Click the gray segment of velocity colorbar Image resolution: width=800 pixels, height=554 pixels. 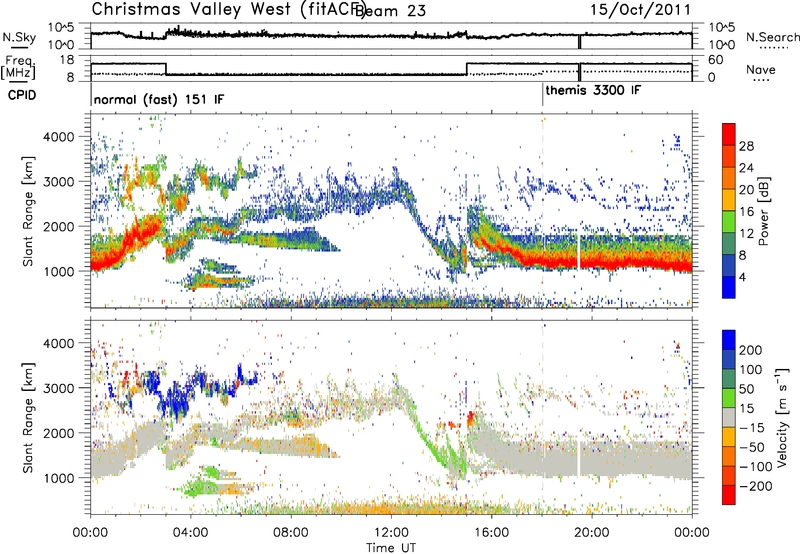pos(729,417)
